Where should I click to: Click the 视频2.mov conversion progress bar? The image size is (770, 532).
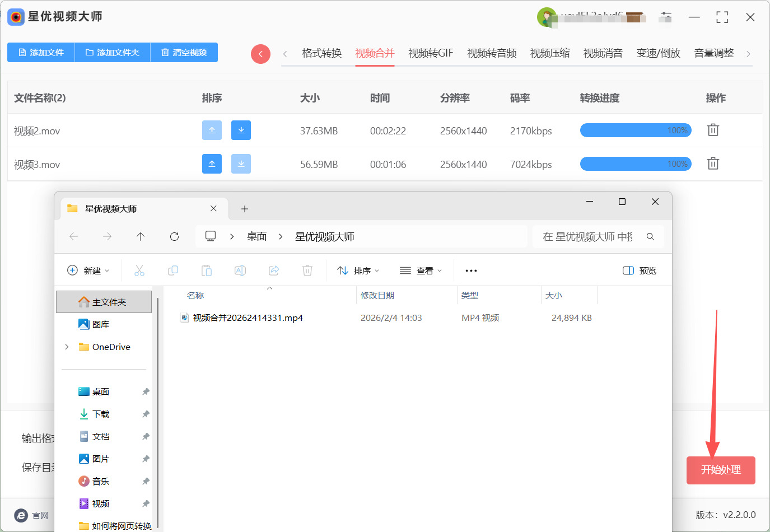point(636,130)
